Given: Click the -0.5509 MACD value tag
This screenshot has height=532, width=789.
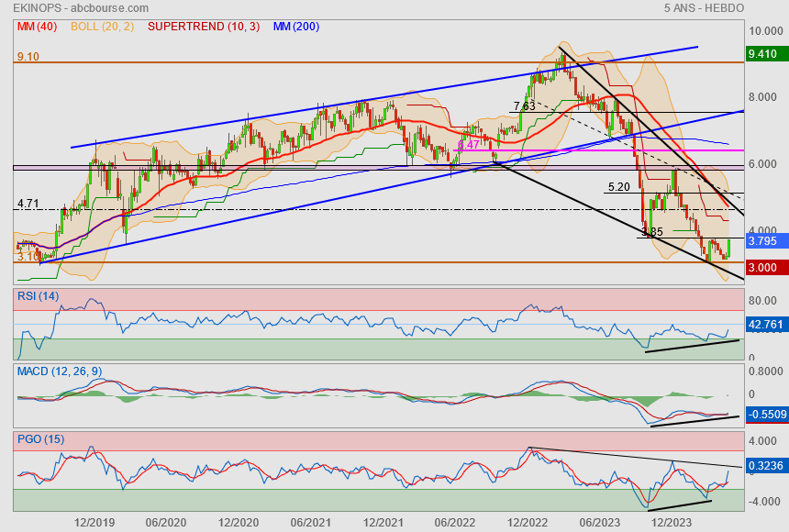Looking at the screenshot, I should (x=766, y=415).
